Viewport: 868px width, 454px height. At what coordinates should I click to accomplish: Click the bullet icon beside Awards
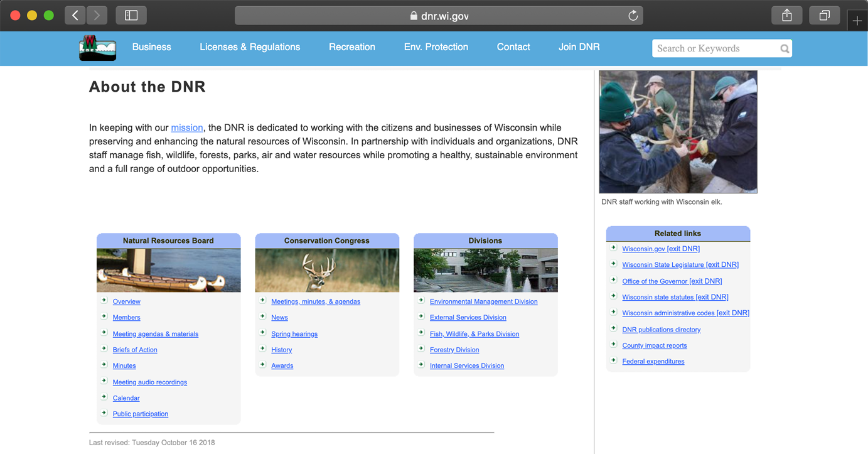click(263, 365)
